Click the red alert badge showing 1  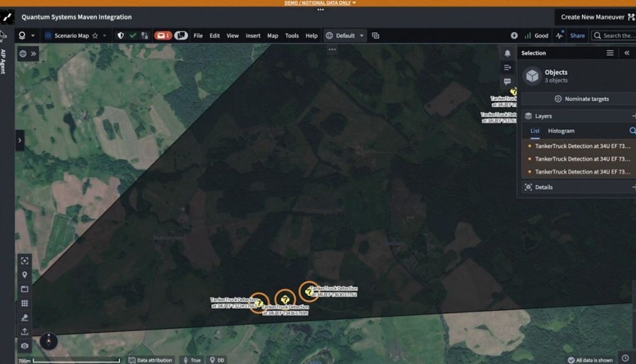[x=163, y=35]
